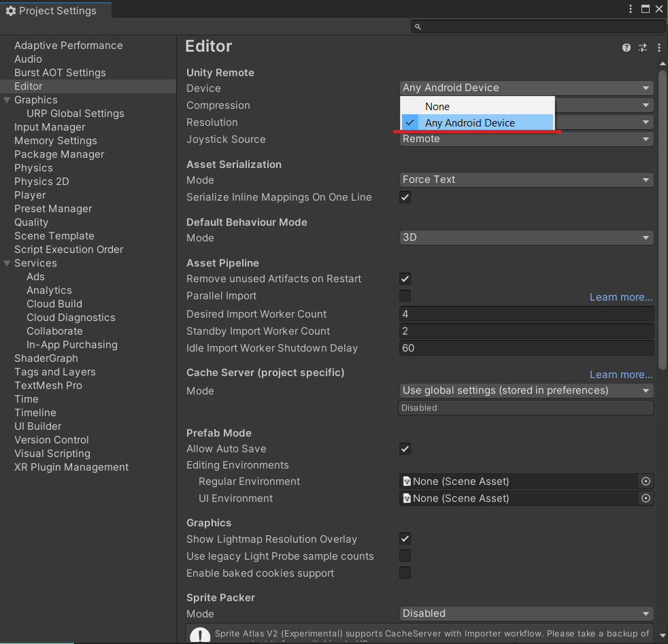This screenshot has height=644, width=668.
Task: Open the Input Manager settings
Action: 50,127
